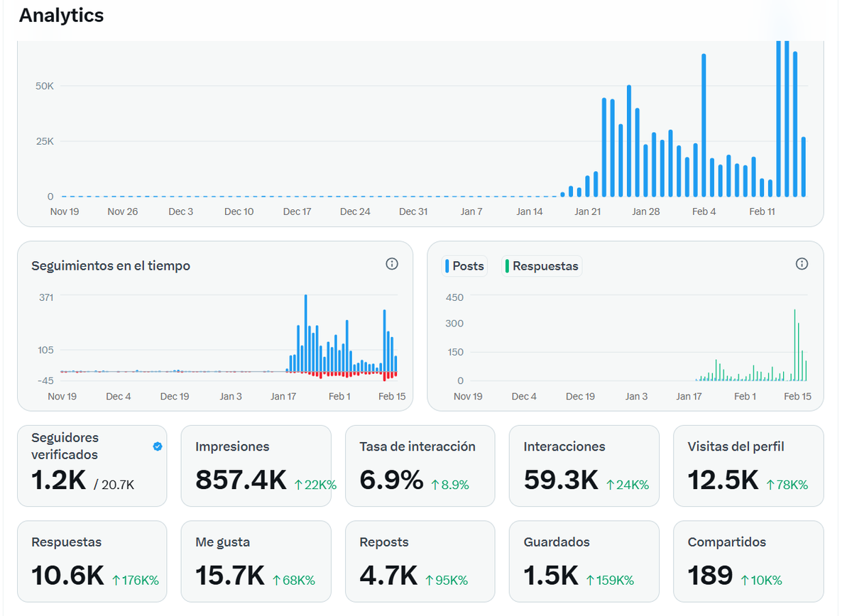This screenshot has height=616, width=852.
Task: Select the Compartidos metric card
Action: [748, 561]
